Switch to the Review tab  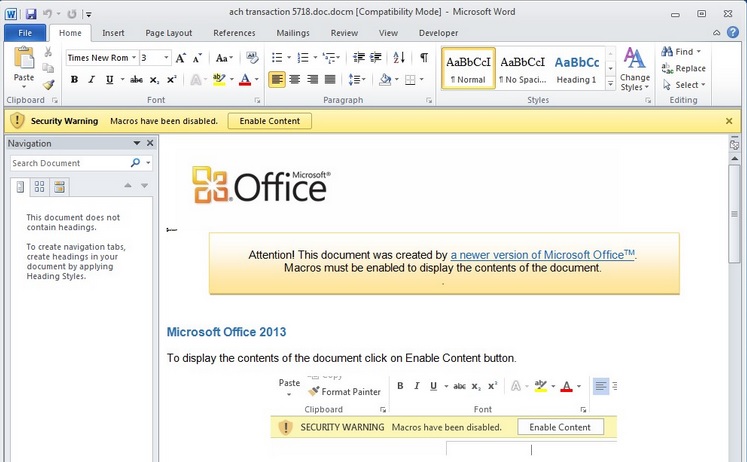[x=344, y=33]
